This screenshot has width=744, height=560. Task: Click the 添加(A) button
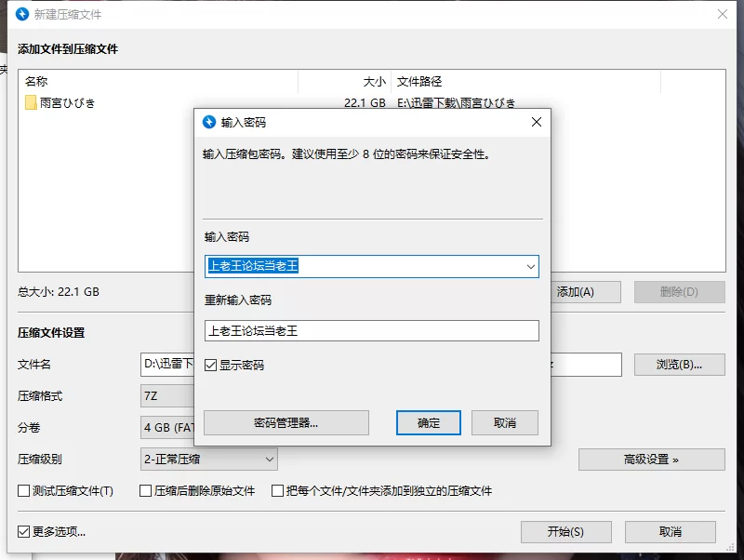click(586, 292)
